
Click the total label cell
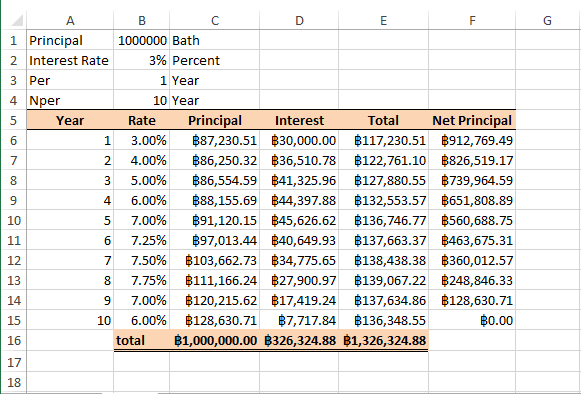pyautogui.click(x=142, y=340)
